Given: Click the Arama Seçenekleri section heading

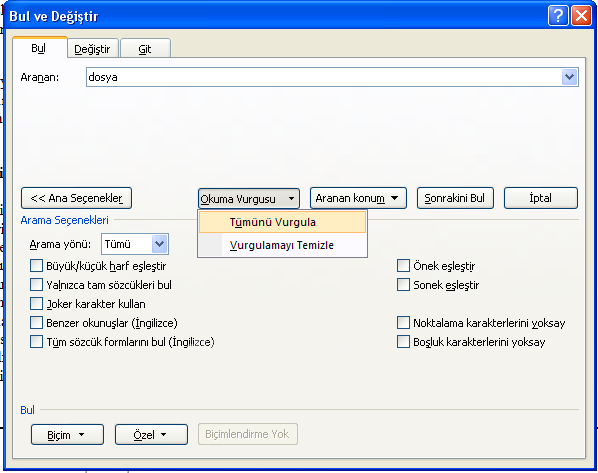Looking at the screenshot, I should click(64, 220).
